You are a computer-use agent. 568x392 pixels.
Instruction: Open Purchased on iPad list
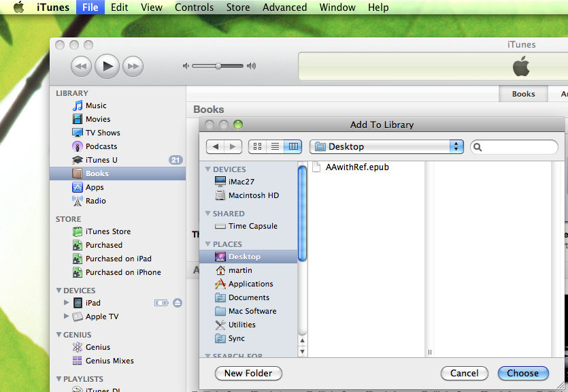118,259
